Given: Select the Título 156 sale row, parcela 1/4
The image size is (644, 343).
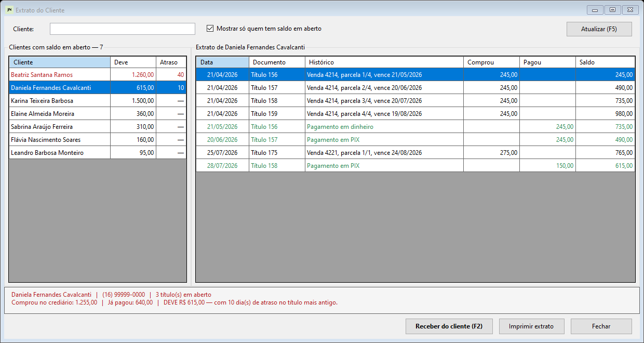Looking at the screenshot, I should [415, 75].
